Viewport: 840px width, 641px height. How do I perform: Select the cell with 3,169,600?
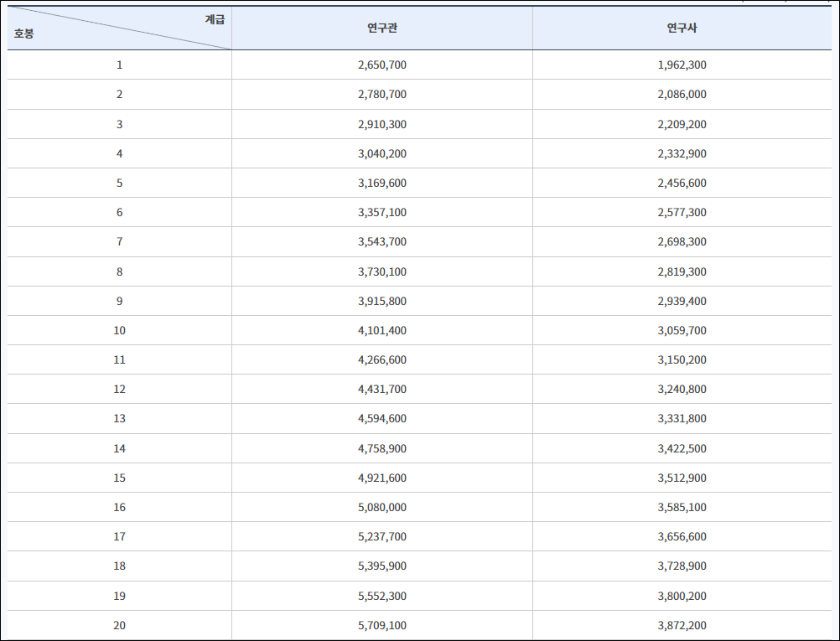point(382,184)
